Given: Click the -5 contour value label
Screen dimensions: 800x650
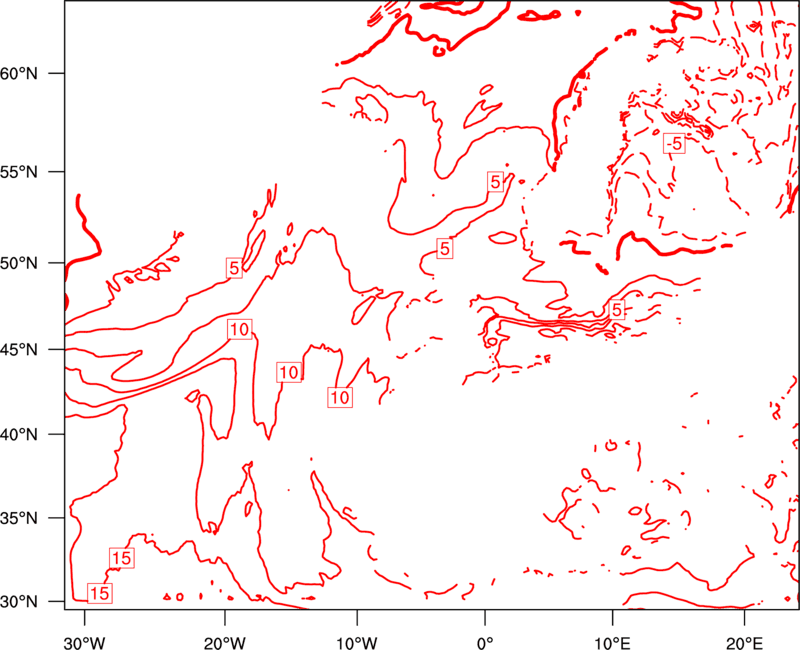Looking at the screenshot, I should pos(674,144).
